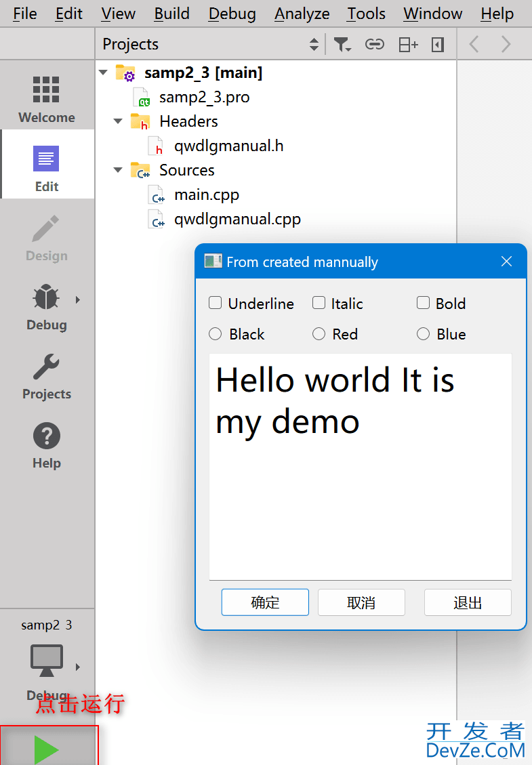
Task: Expand the kit selector side arrow
Action: [78, 667]
